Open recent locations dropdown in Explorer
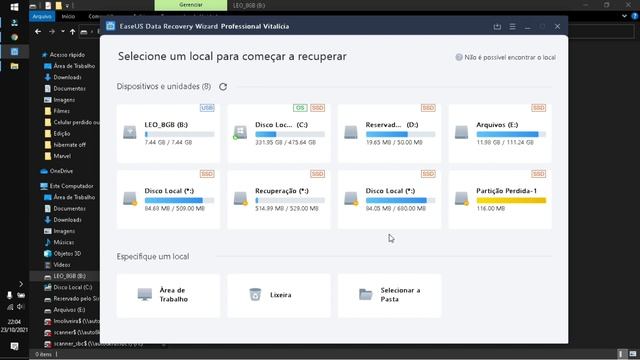The height and width of the screenshot is (360, 640). [x=62, y=31]
